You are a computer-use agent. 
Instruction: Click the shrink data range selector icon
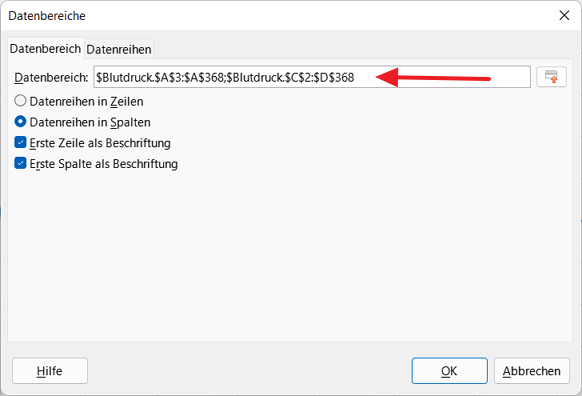(551, 77)
